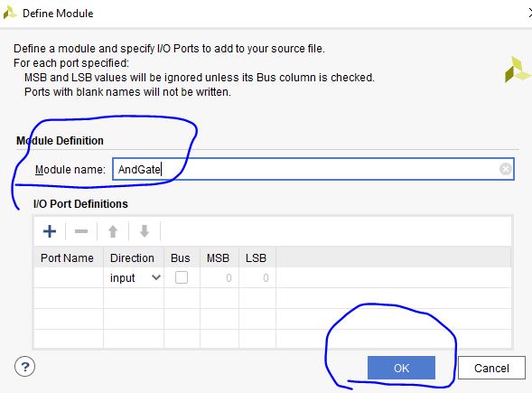Enable the Bus checkbox for first port
The height and width of the screenshot is (393, 532).
pyautogui.click(x=182, y=277)
